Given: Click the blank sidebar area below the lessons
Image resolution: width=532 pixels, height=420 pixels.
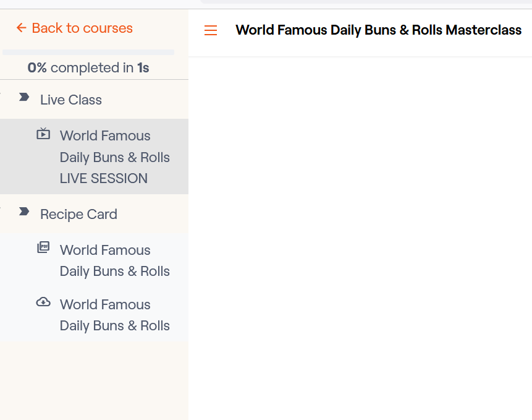Looking at the screenshot, I should tap(94, 380).
